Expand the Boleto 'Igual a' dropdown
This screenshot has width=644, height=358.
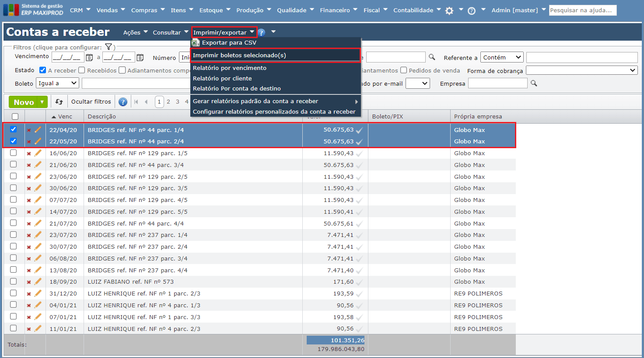tap(57, 83)
